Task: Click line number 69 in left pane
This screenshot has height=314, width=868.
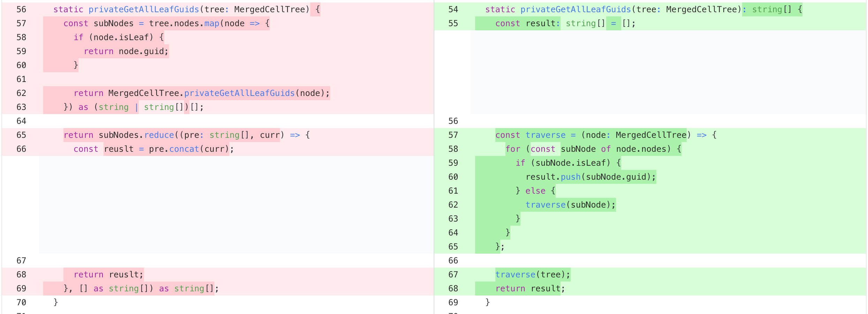Action: click(21, 289)
